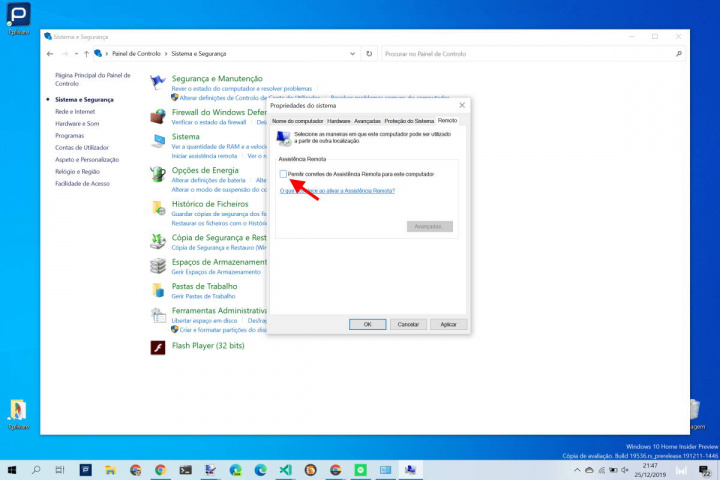Viewport: 720px width, 480px height.
Task: Click the Espaços de Armazenamento icon
Action: pyautogui.click(x=158, y=265)
